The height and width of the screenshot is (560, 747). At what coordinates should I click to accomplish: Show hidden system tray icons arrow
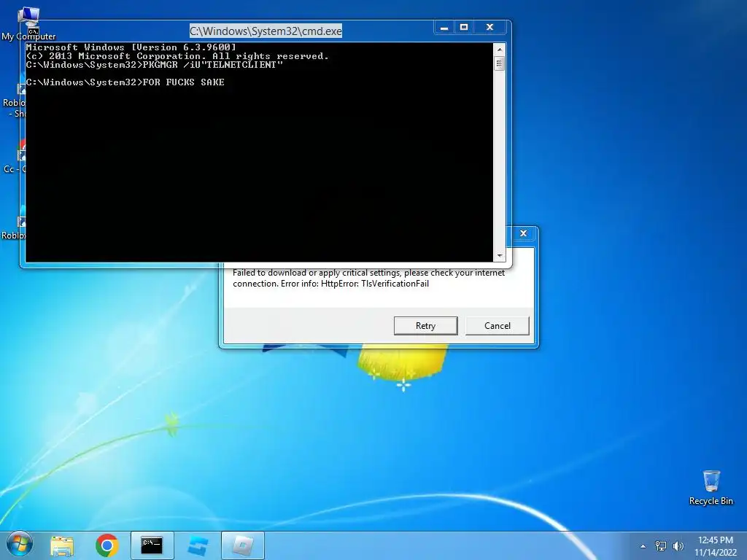coord(643,546)
